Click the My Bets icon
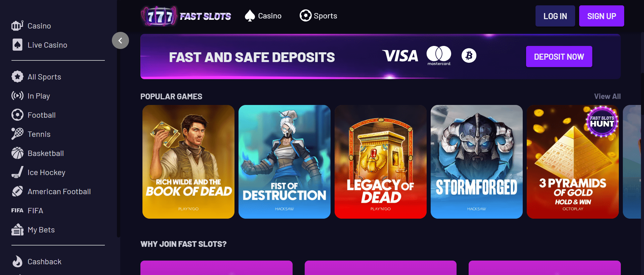The width and height of the screenshot is (644, 275). click(x=17, y=229)
